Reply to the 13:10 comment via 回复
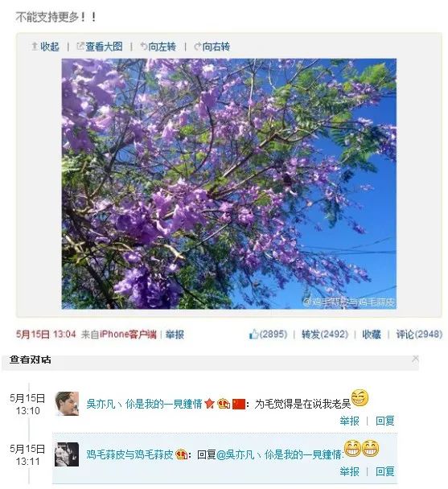 click(x=384, y=421)
